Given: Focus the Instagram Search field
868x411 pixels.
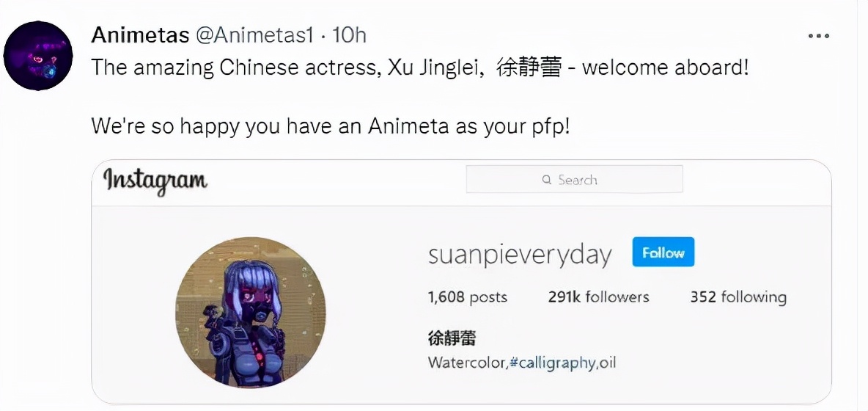Looking at the screenshot, I should coord(574,180).
